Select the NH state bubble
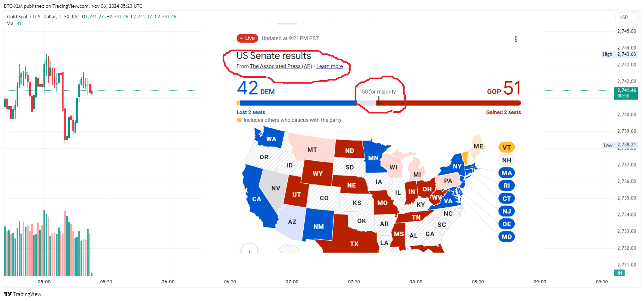 (507, 160)
